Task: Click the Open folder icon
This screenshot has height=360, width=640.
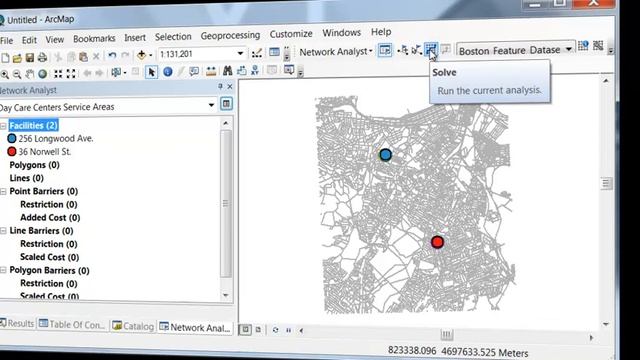Action: (17, 58)
